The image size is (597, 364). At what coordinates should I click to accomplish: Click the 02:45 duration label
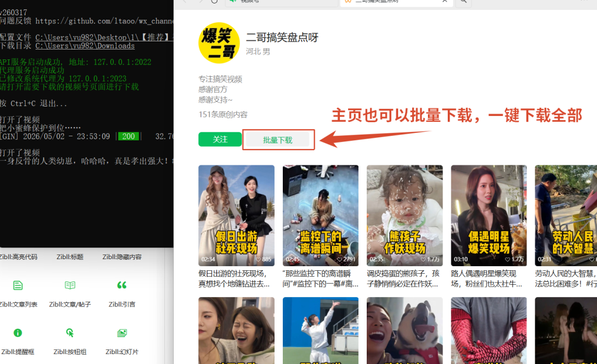[x=293, y=259]
